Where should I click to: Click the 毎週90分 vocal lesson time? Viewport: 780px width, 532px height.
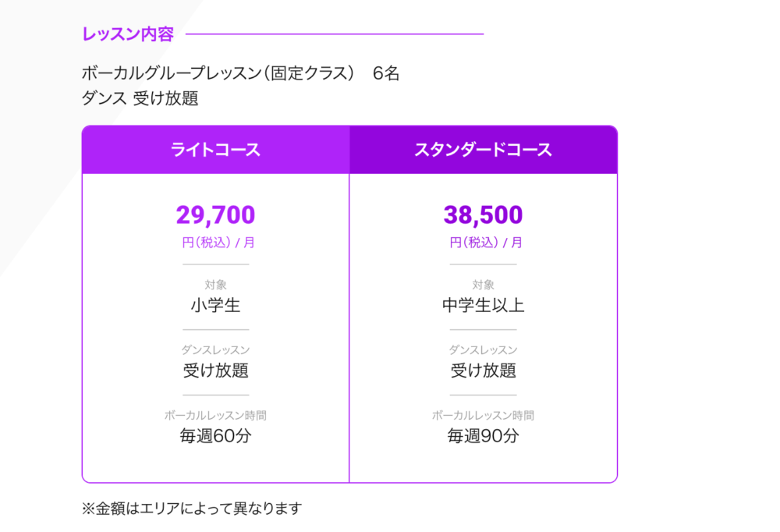[x=483, y=436]
